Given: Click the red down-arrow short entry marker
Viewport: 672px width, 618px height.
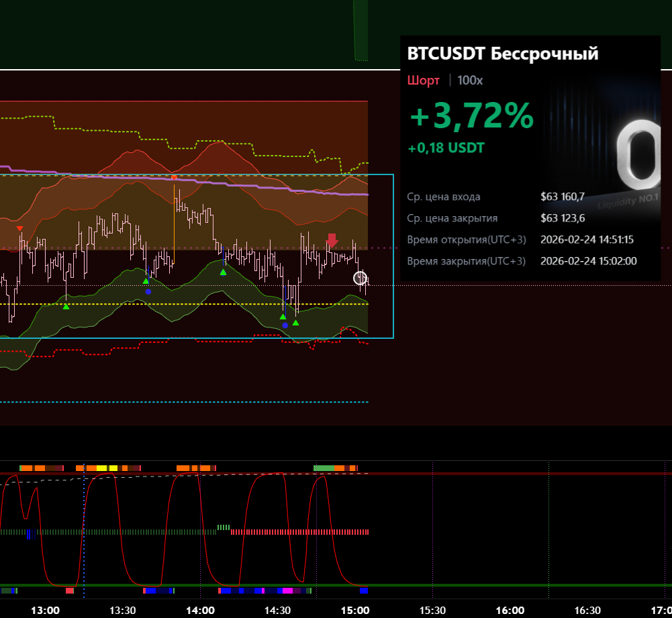Looking at the screenshot, I should pos(332,241).
